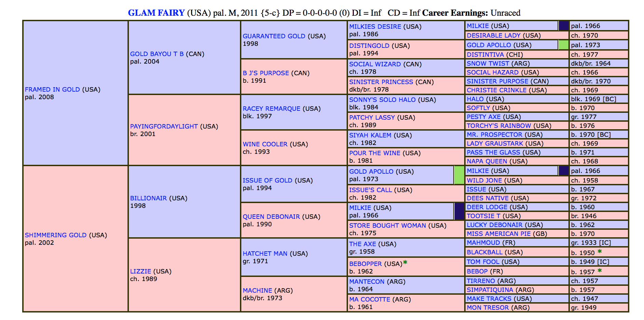Click green marker beside GOLD APOLLO above DISTINTIVA
Viewport: 644px width, 320px height.
click(x=563, y=45)
